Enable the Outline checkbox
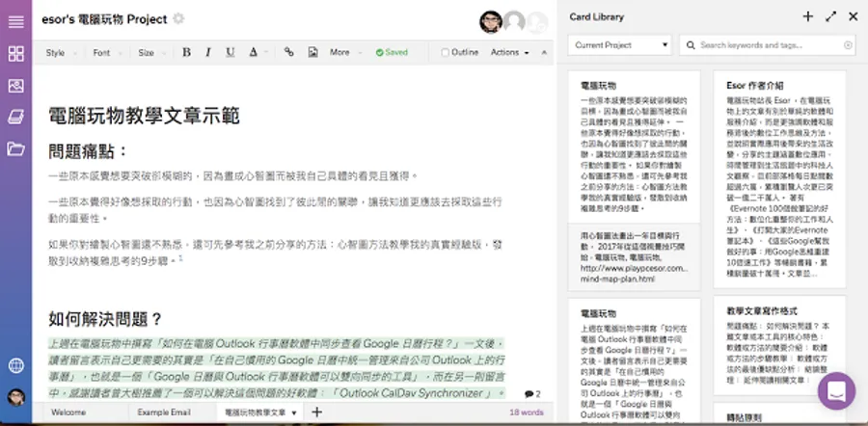 tap(445, 53)
